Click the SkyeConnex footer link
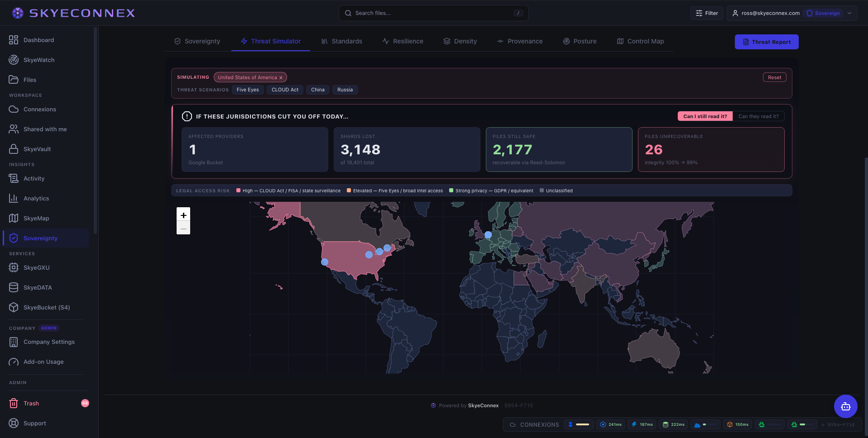Screen dimensions: 868x438 483,405
